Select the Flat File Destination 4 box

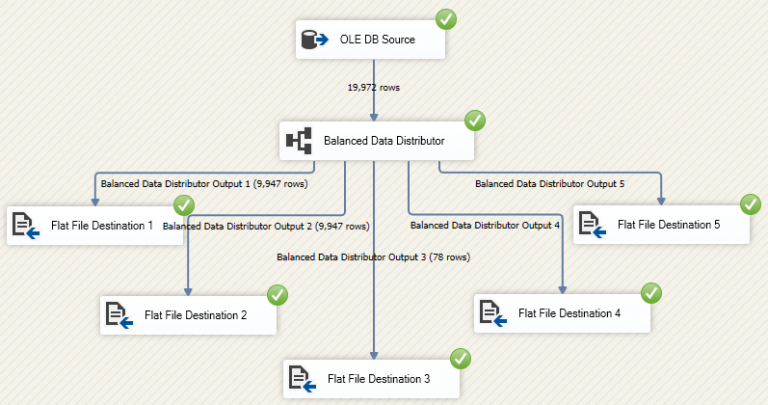[562, 313]
